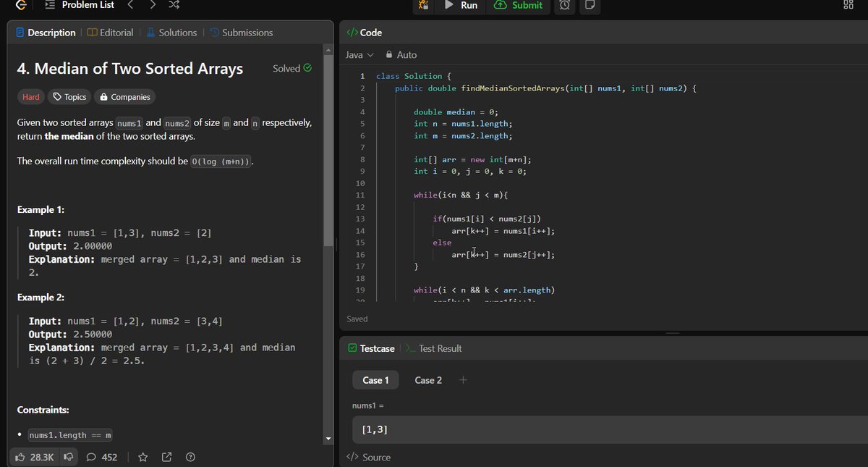Pick a random problem shuffle icon
This screenshot has height=467, width=868.
pyautogui.click(x=174, y=5)
